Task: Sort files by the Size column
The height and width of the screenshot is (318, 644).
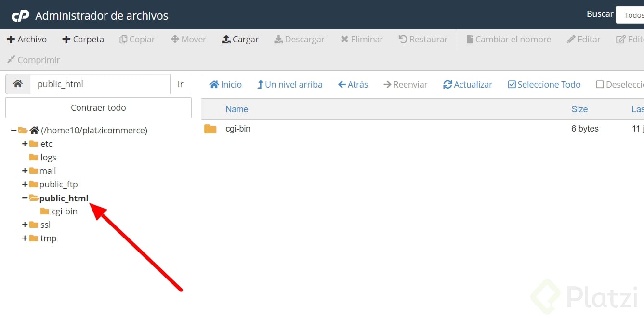Action: pyautogui.click(x=579, y=109)
